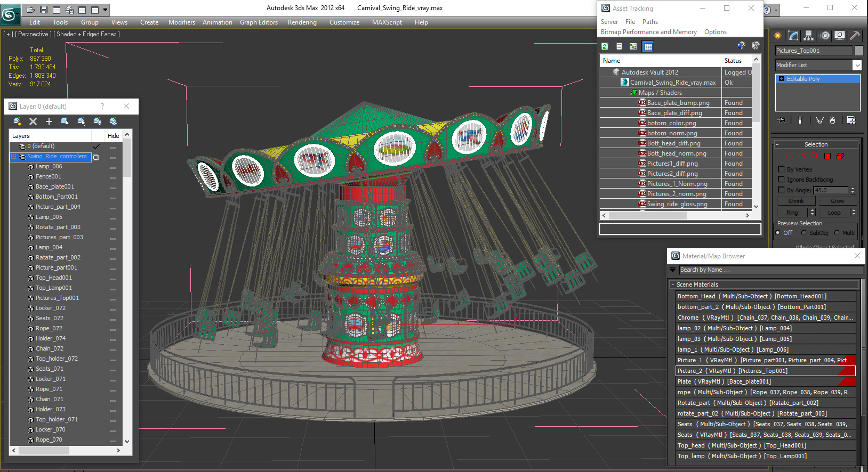Open the Create command panel tab
This screenshot has width=868, height=472.
[778, 36]
